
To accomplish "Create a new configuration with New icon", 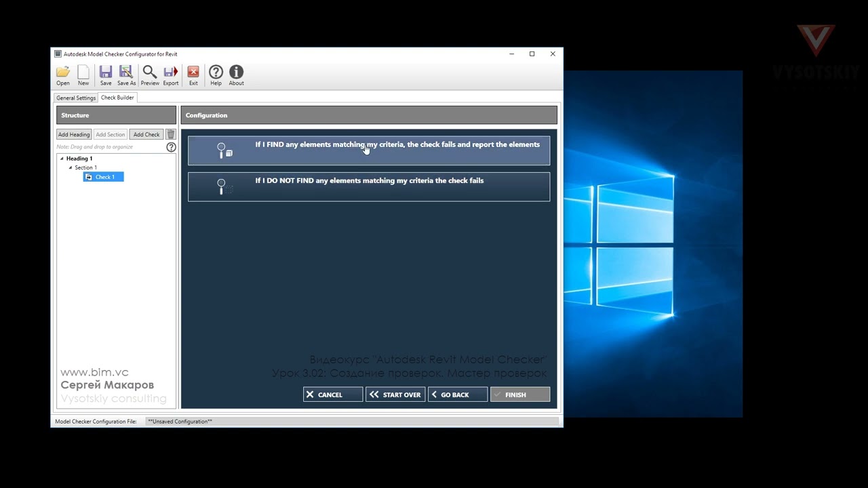I will [x=83, y=75].
